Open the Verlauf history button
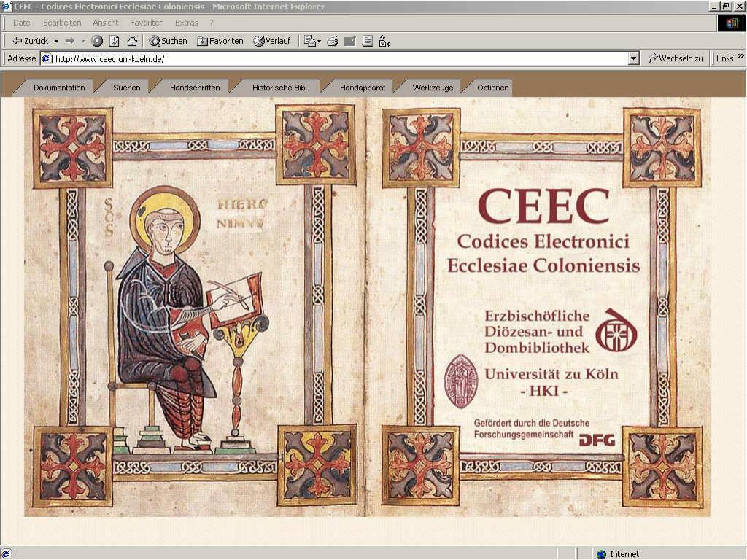747x560 pixels. 271,42
